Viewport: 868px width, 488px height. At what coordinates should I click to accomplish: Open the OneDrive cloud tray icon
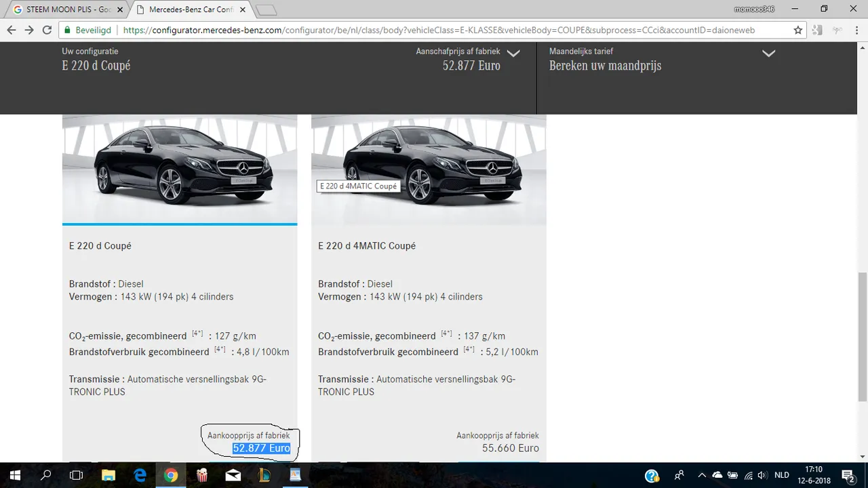[x=717, y=476]
